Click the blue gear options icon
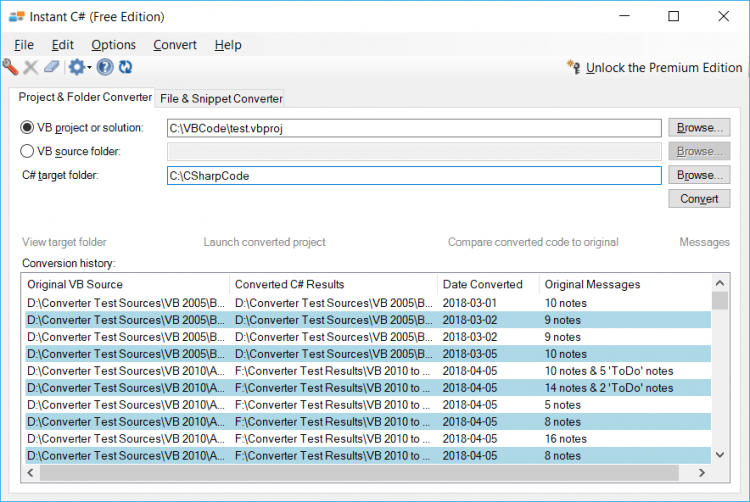The width and height of the screenshot is (750, 502). [76, 68]
